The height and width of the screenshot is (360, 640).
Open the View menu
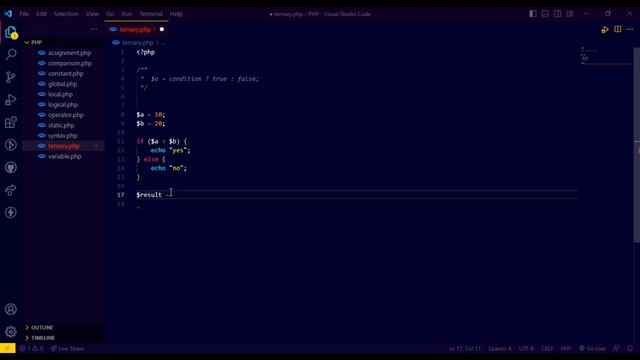click(x=92, y=13)
